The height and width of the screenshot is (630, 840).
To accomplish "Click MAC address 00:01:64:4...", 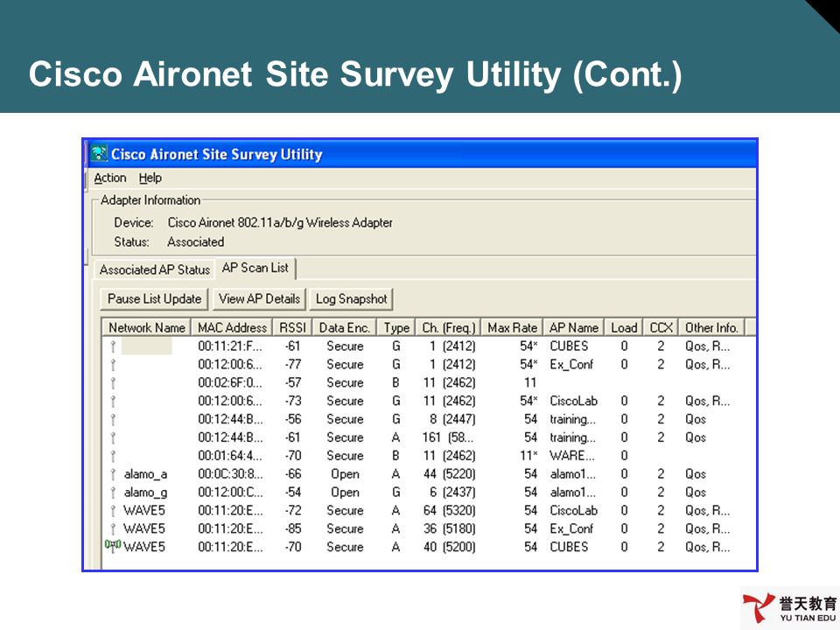I will click(x=230, y=456).
